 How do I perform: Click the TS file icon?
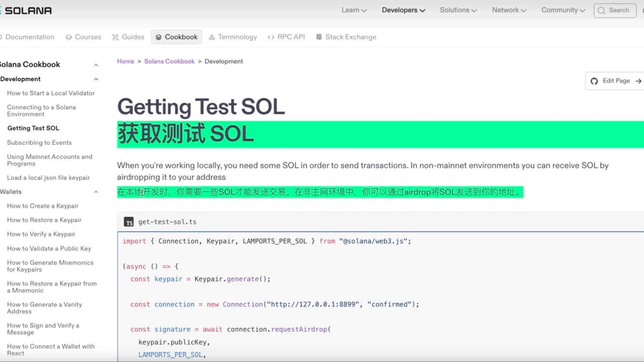(x=129, y=222)
